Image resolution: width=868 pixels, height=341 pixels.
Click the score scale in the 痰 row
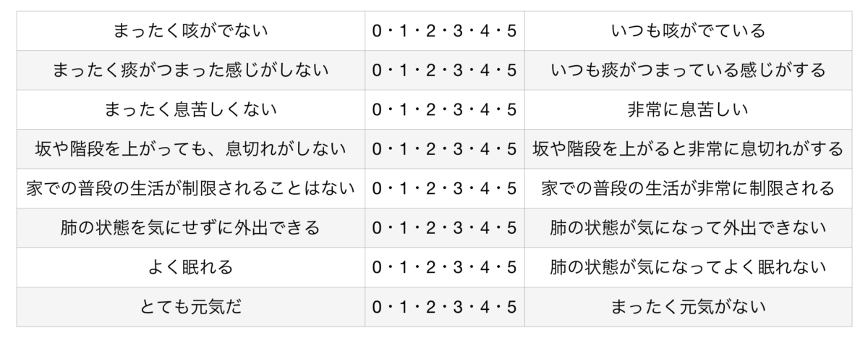click(445, 70)
